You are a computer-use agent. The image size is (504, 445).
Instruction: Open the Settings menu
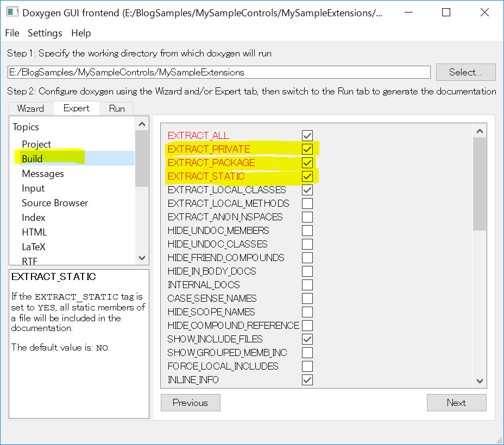tap(45, 33)
